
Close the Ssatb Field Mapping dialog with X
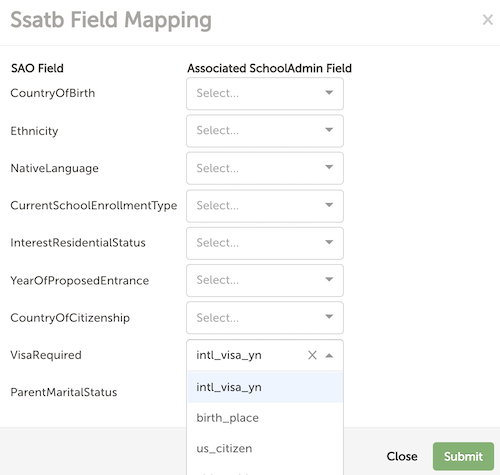[488, 20]
